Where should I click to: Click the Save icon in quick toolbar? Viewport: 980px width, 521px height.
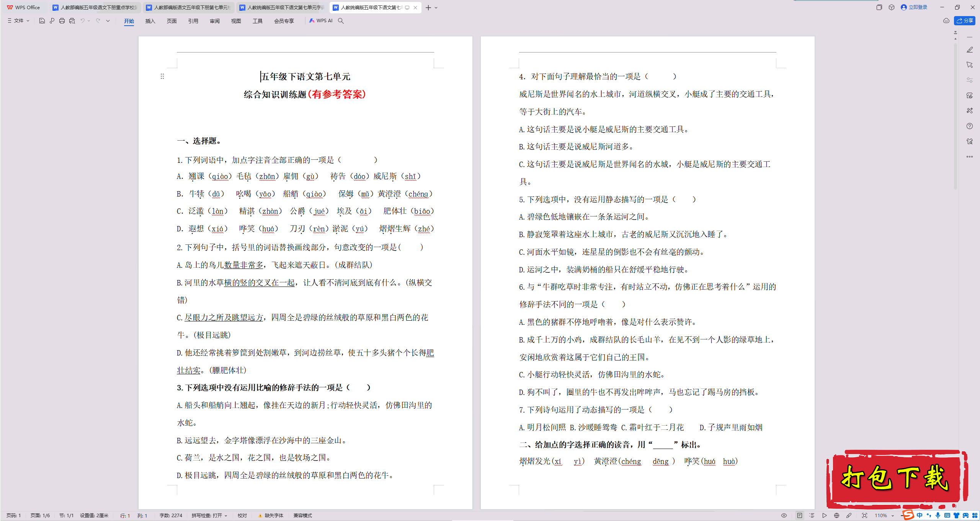click(x=42, y=21)
